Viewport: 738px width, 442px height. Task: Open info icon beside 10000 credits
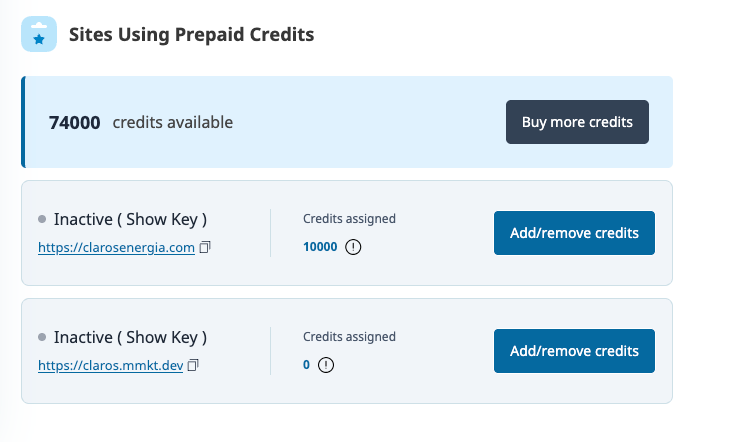tap(353, 247)
